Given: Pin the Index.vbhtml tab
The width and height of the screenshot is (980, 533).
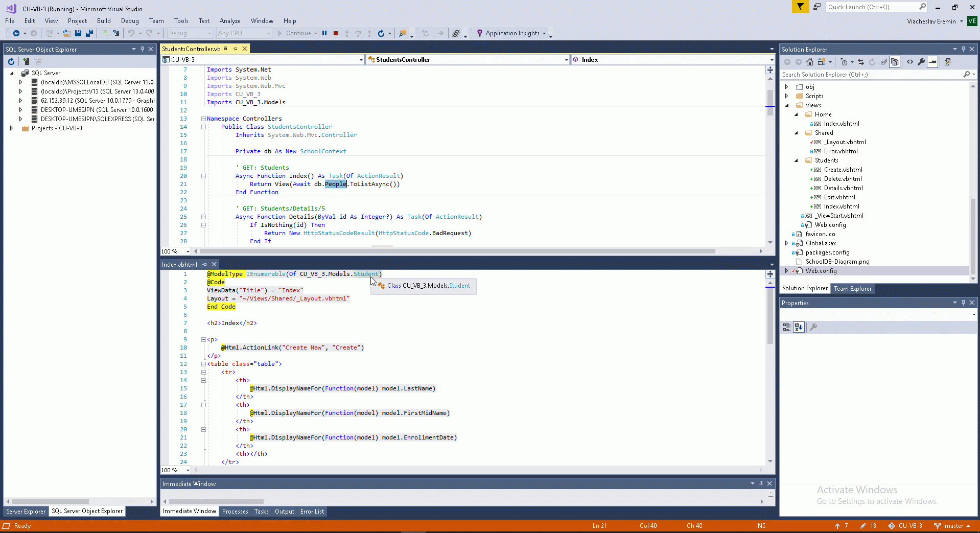Looking at the screenshot, I should 205,265.
